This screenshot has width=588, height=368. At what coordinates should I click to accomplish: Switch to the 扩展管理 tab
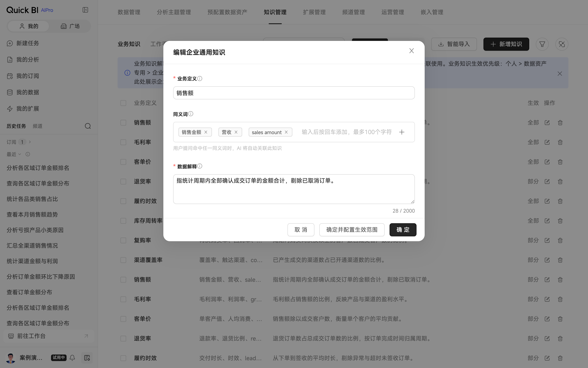tap(314, 12)
